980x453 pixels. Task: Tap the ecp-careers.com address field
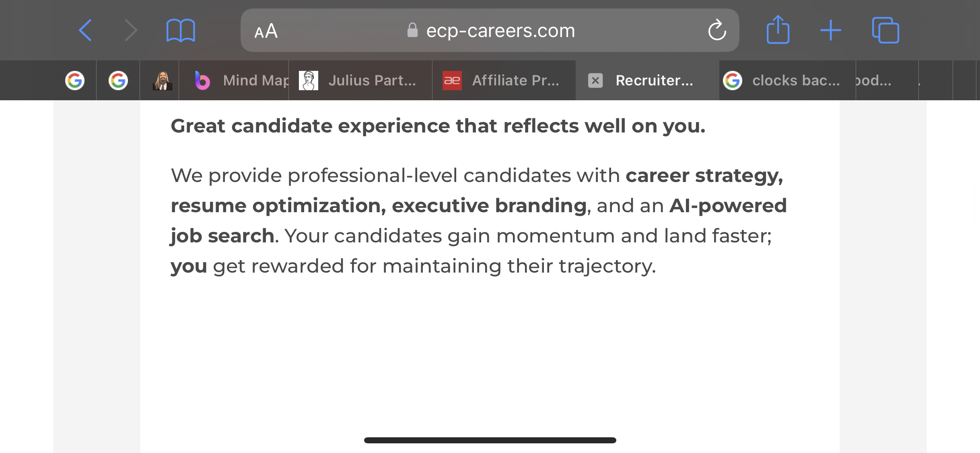(490, 30)
